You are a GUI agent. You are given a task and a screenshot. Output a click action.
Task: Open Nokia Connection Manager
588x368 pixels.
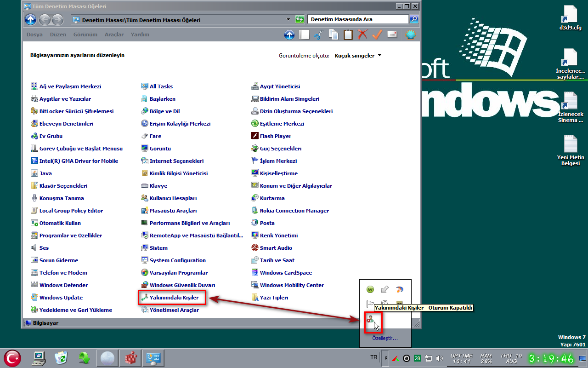click(290, 211)
